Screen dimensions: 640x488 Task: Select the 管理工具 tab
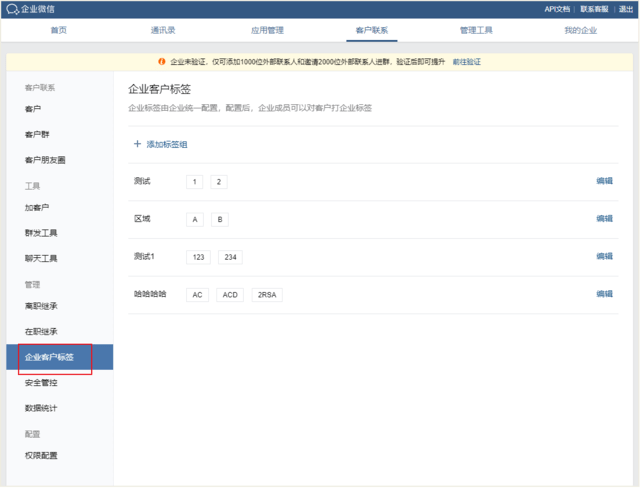(476, 31)
